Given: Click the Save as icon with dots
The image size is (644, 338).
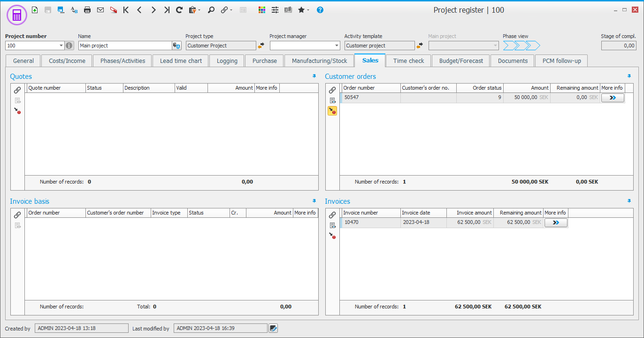Looking at the screenshot, I should 61,9.
